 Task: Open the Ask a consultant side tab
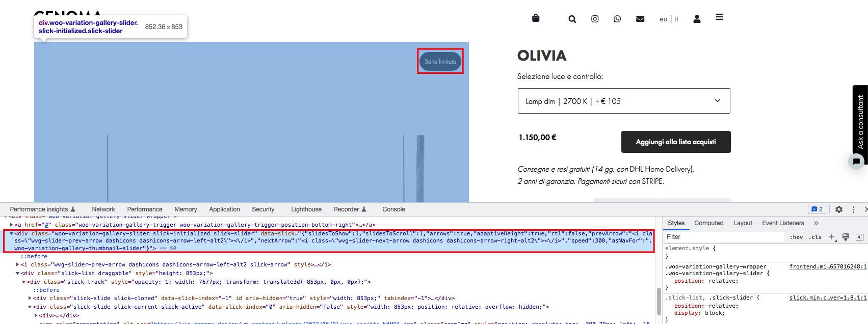(x=860, y=122)
